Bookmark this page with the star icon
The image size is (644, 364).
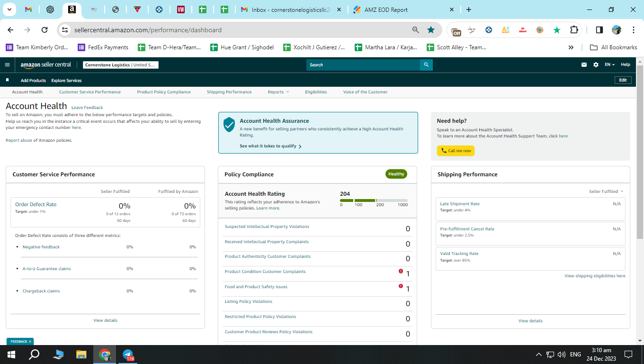click(431, 30)
